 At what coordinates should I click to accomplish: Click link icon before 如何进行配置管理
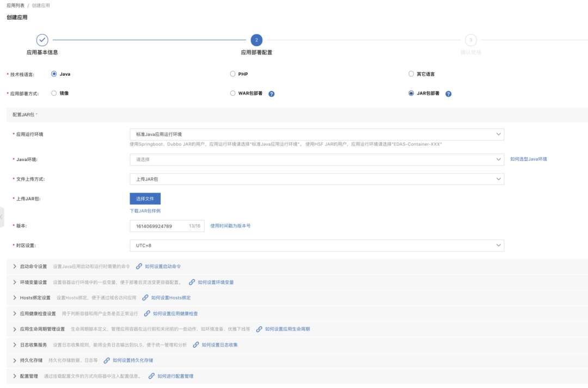(151, 376)
